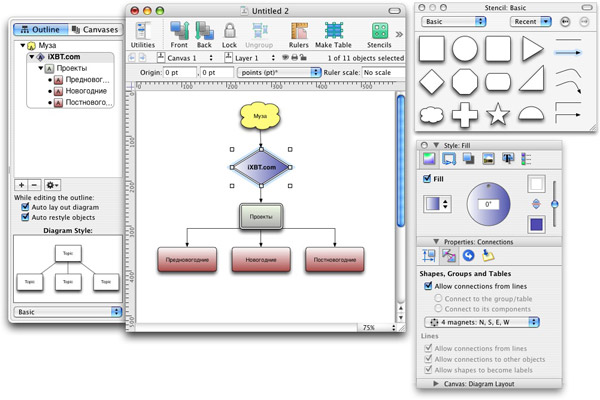Viewport: 600px width, 400px height.
Task: Open the Stencils window icon
Action: pos(380,31)
